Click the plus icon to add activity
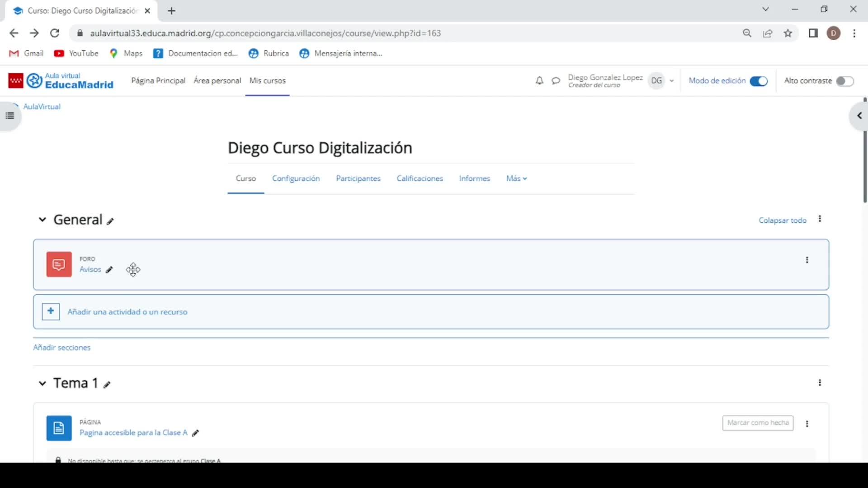 click(x=51, y=311)
